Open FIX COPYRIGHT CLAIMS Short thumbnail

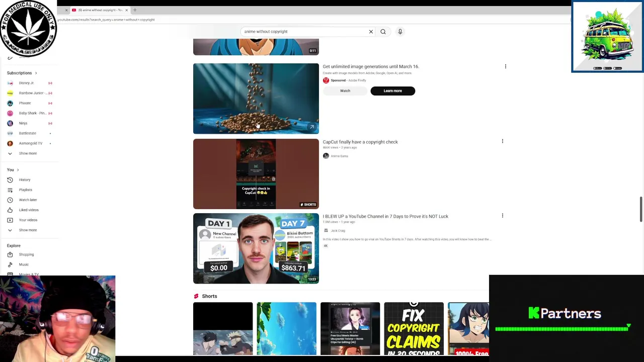pos(414,329)
